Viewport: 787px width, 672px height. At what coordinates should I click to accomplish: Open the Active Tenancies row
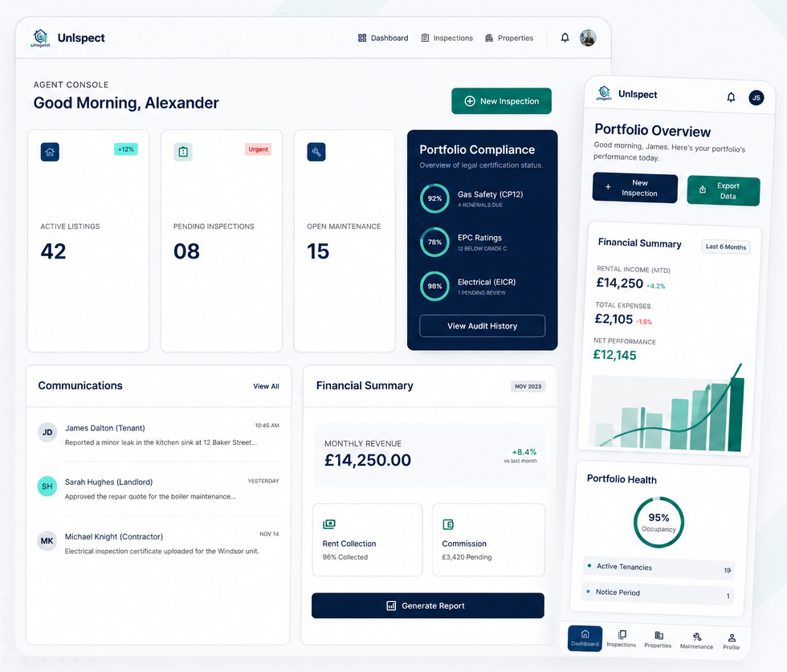click(x=659, y=568)
